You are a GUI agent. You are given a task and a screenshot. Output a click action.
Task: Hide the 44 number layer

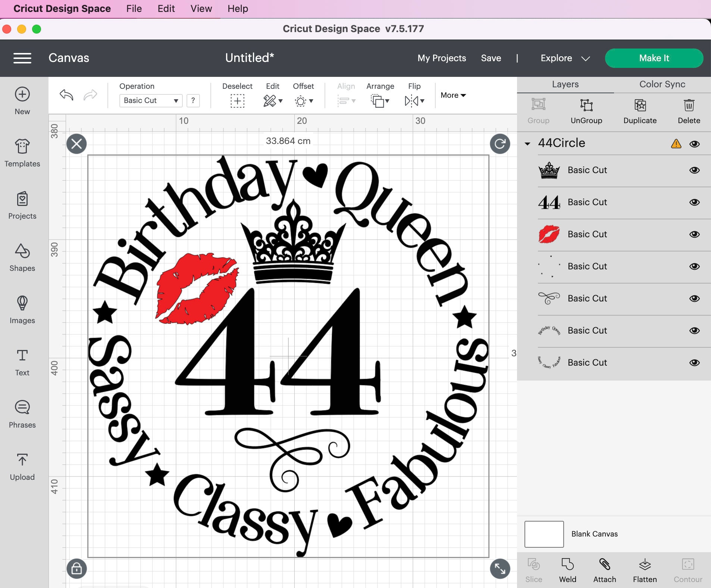tap(695, 202)
